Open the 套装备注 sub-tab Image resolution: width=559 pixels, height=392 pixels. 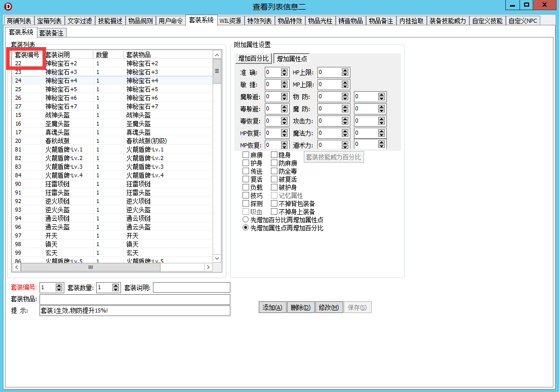[52, 33]
